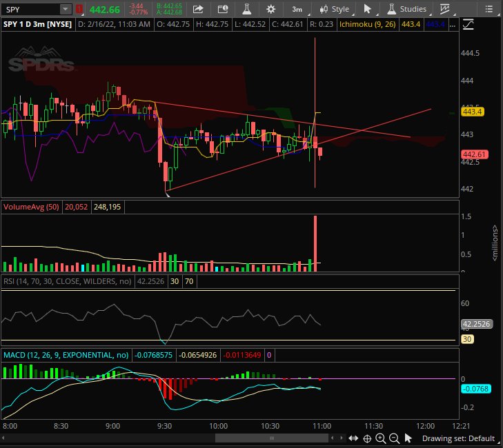503x448 pixels.
Task: Click the flask Edit studies icon
Action: coord(247,9)
